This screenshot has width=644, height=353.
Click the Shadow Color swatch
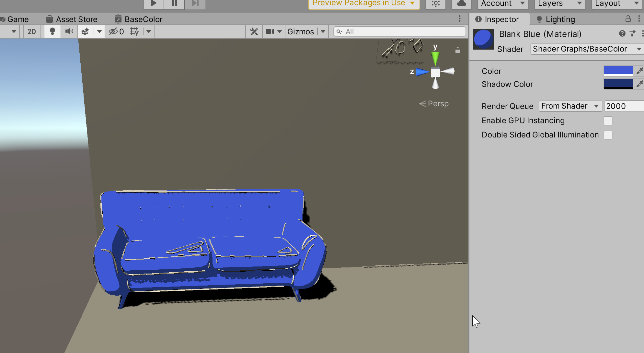[x=618, y=84]
